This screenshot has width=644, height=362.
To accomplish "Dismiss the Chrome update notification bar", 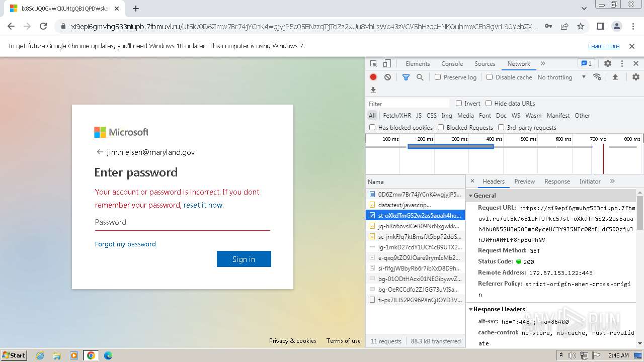I will point(632,46).
